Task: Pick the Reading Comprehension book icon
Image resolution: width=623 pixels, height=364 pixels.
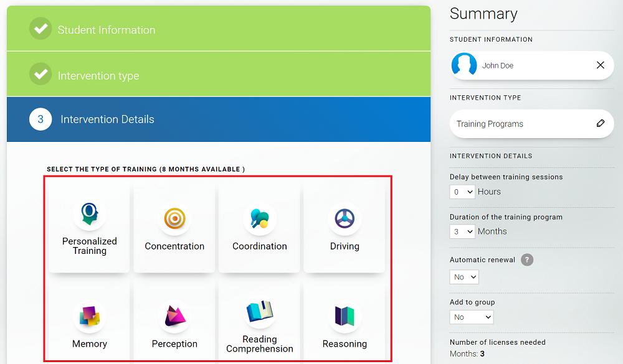Action: [260, 312]
